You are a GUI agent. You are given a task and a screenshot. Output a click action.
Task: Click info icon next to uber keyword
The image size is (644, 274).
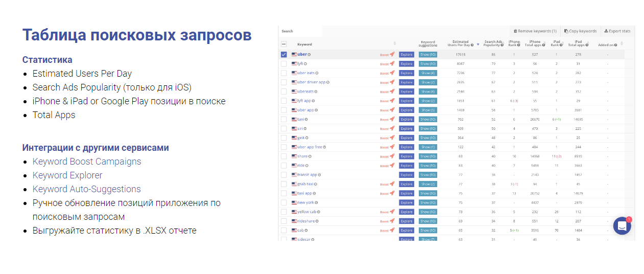pos(309,55)
